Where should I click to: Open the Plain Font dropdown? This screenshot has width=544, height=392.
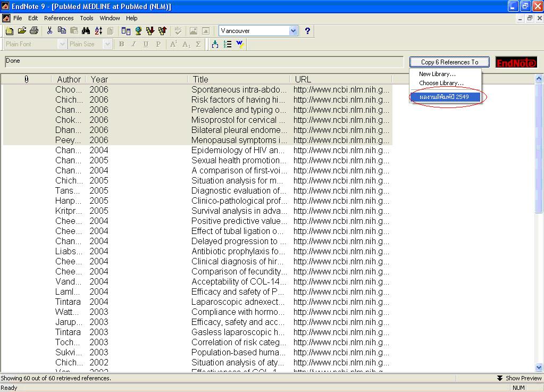[62, 44]
